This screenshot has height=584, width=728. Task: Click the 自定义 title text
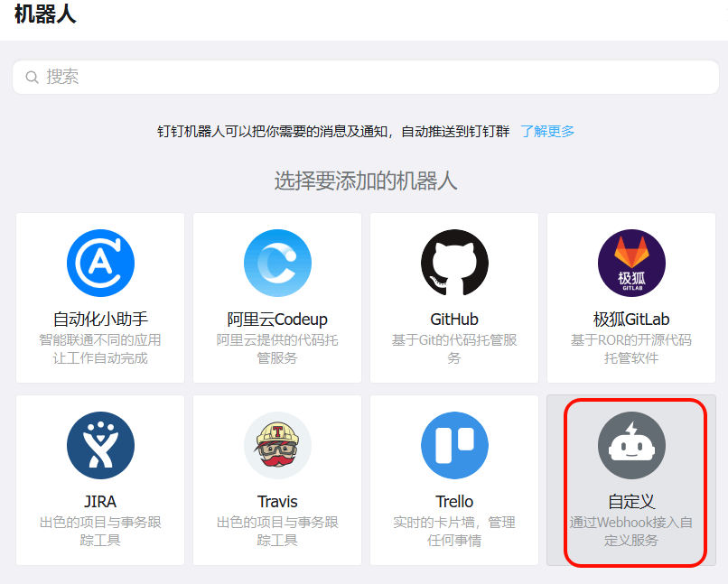(631, 502)
